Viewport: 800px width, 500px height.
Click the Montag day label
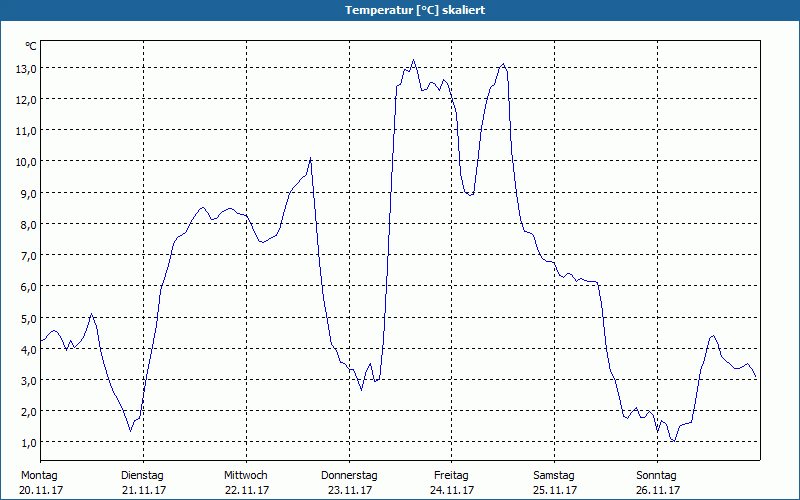pyautogui.click(x=39, y=476)
